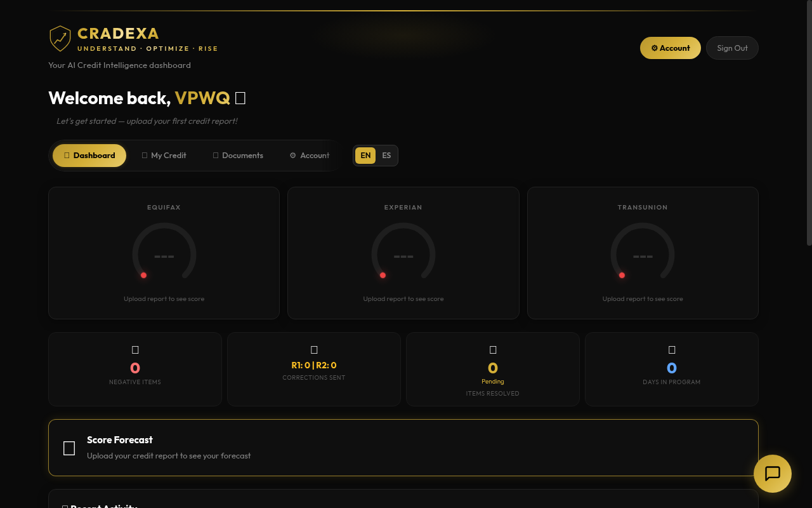Click 'Upload report to see score' under TransUnion
This screenshot has width=812, height=508.
coord(643,298)
